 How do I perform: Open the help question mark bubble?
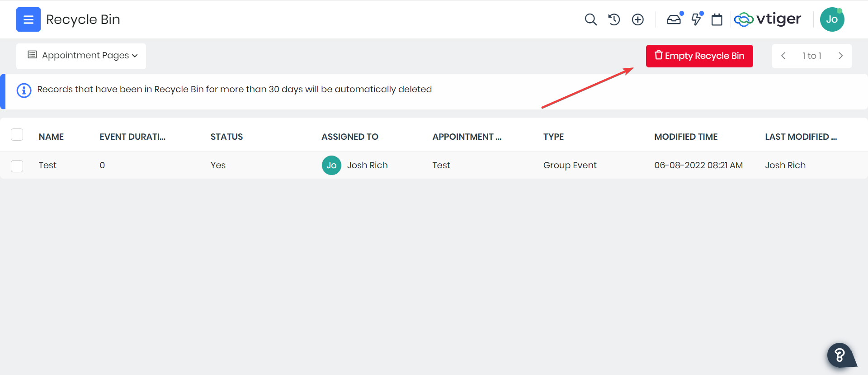click(x=840, y=355)
